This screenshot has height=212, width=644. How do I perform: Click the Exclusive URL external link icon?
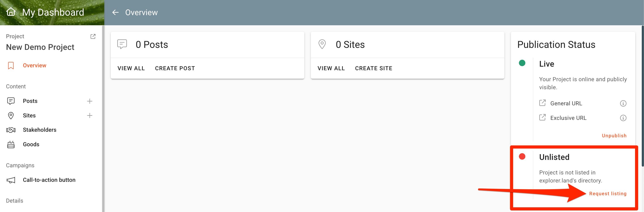[542, 117]
